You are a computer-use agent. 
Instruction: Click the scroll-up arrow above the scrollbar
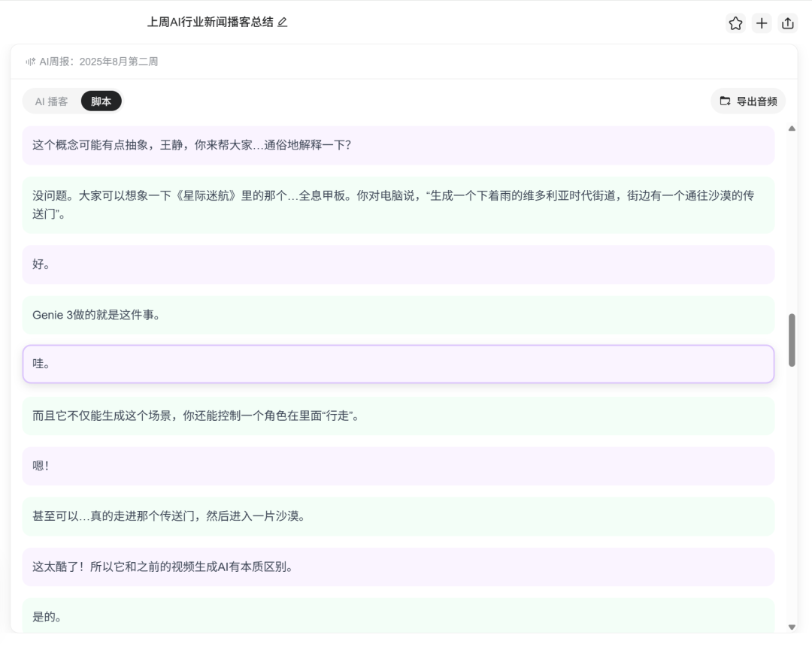click(x=792, y=127)
